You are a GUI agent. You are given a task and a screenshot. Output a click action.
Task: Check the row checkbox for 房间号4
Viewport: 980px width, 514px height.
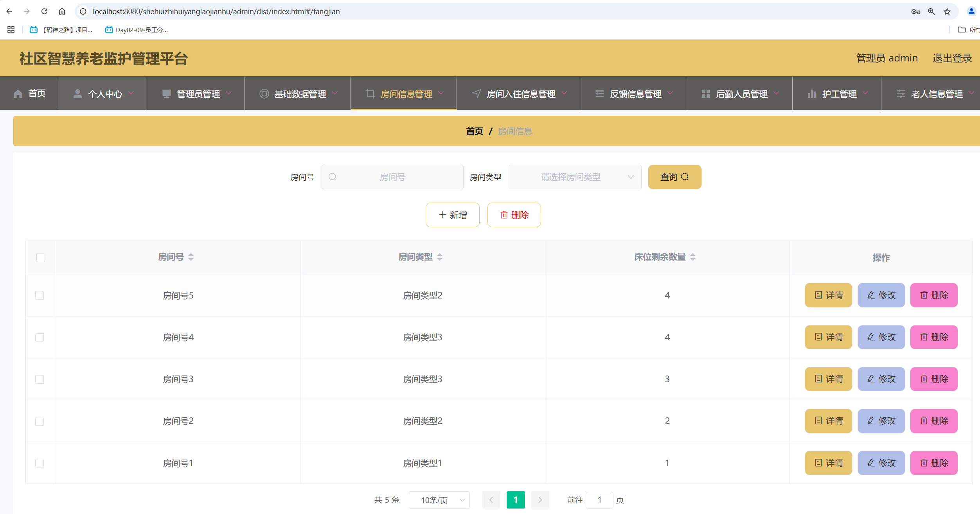pos(40,337)
